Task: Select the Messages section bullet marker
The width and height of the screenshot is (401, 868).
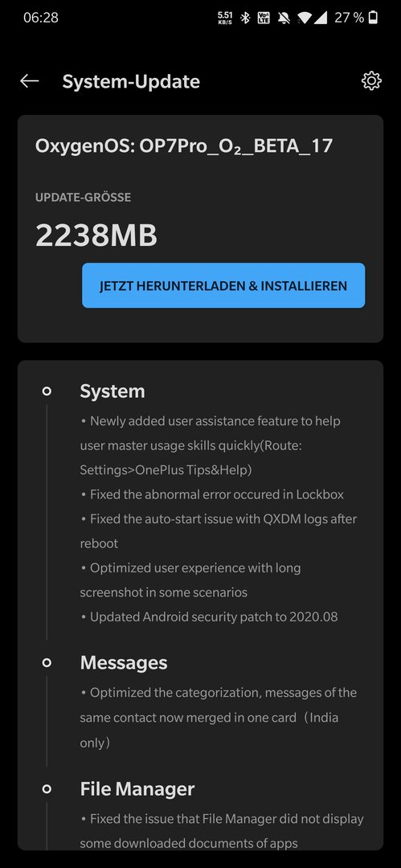Action: 47,662
